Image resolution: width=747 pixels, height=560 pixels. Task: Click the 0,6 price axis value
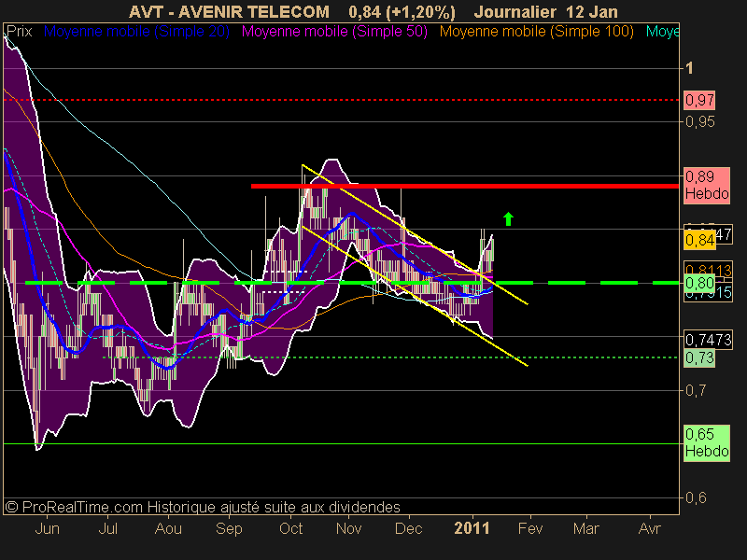tap(696, 497)
